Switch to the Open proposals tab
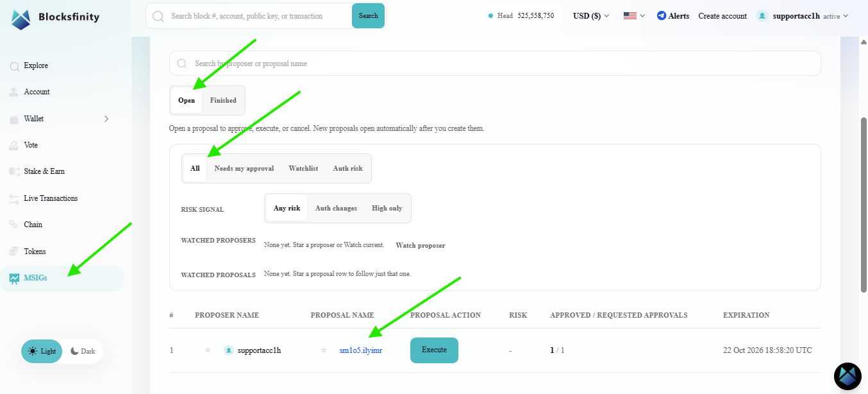Viewport: 868px width, 394px height. tap(187, 101)
